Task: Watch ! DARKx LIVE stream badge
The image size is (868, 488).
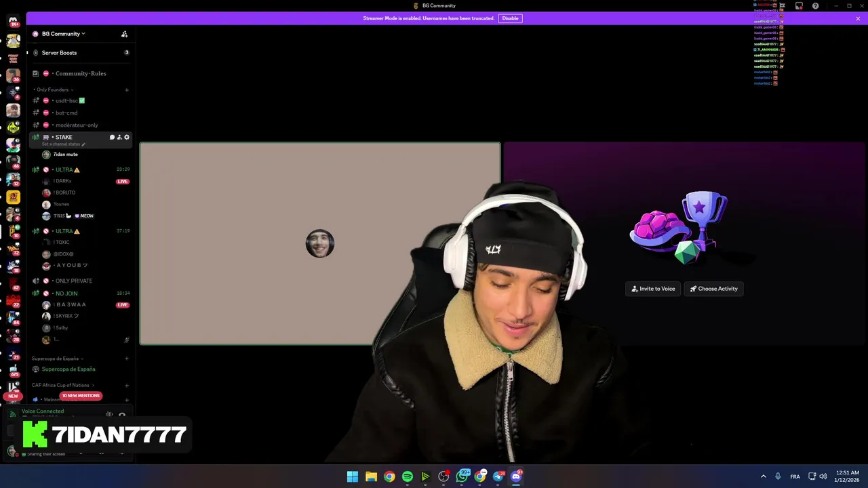Action: 123,182
